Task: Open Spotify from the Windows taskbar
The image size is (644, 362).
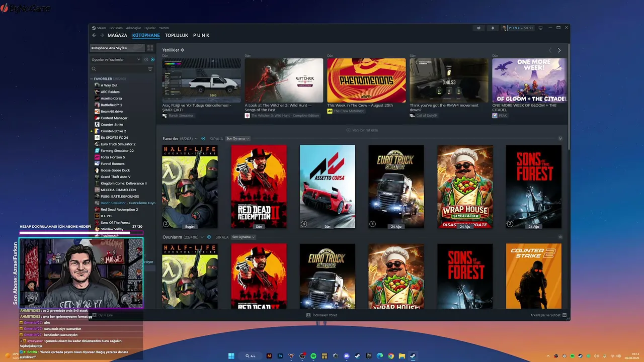Action: pos(313,356)
